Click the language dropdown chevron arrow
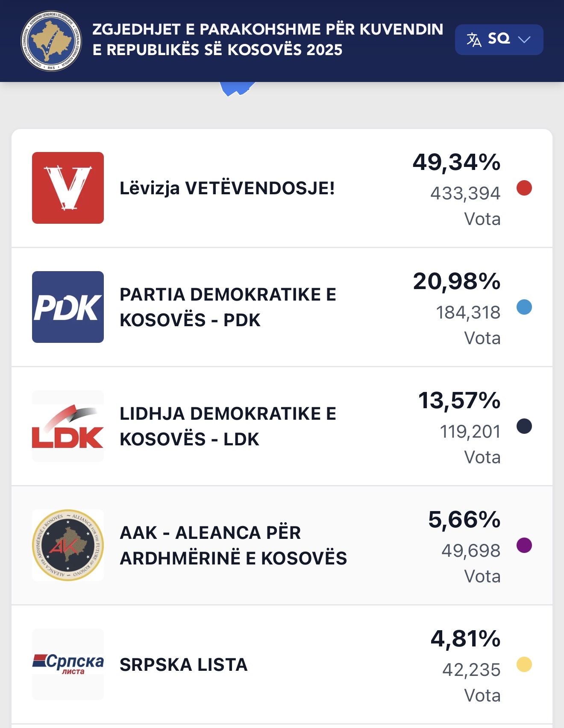The image size is (564, 728). [x=524, y=40]
